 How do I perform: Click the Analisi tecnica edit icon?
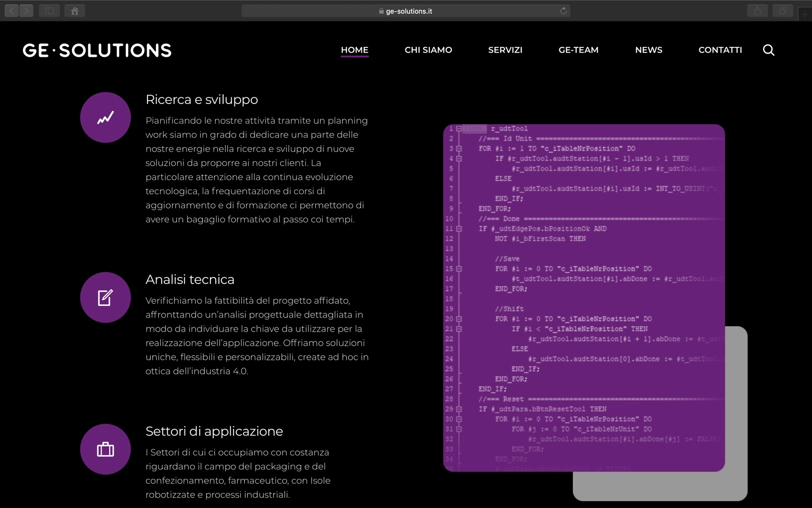tap(105, 297)
